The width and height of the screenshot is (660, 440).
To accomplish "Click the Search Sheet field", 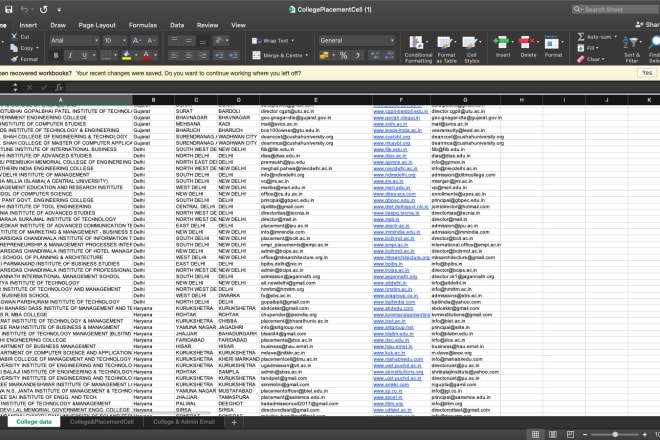I will (x=616, y=9).
